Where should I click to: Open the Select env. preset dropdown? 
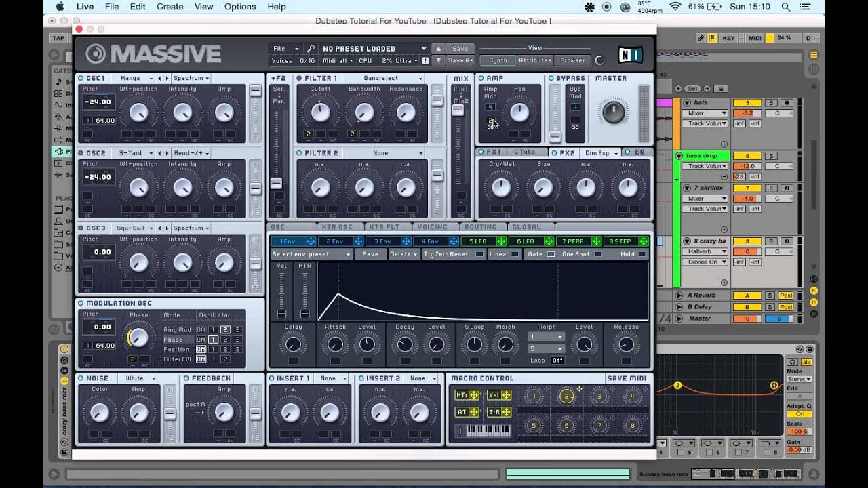[311, 254]
